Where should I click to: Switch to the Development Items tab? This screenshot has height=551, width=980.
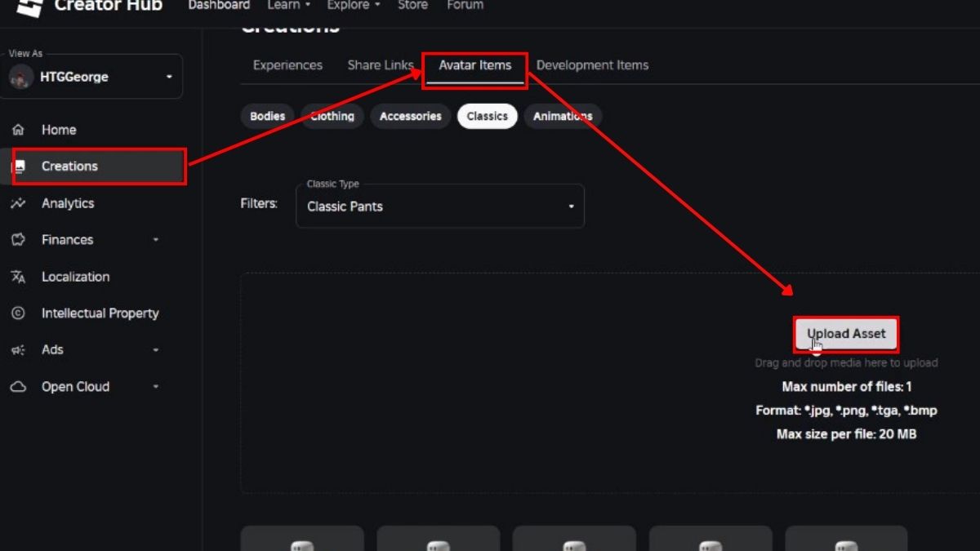592,65
